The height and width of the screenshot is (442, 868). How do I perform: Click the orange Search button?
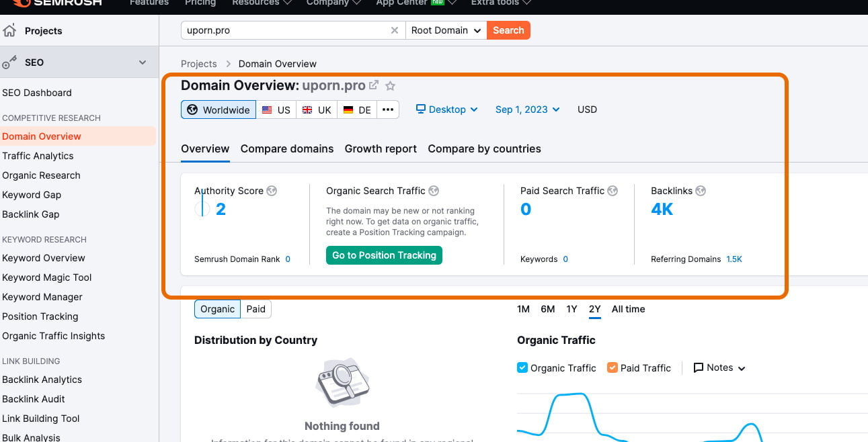tap(508, 30)
